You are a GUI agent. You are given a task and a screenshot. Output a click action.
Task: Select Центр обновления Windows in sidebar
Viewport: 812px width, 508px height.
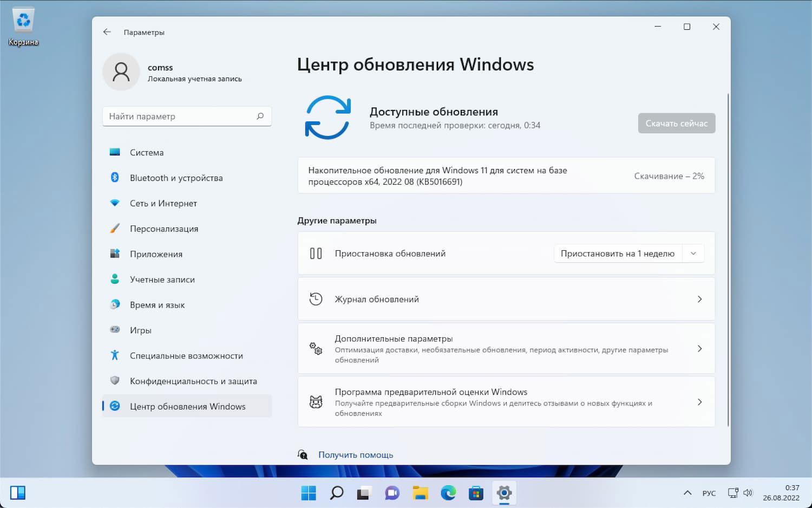pyautogui.click(x=187, y=406)
